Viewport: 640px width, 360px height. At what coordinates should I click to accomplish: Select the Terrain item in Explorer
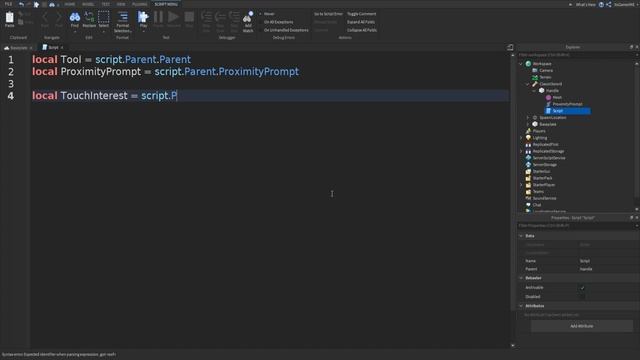point(545,77)
